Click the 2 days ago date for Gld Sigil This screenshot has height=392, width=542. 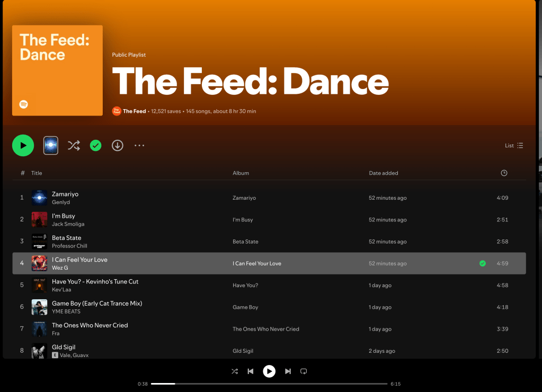tap(381, 351)
